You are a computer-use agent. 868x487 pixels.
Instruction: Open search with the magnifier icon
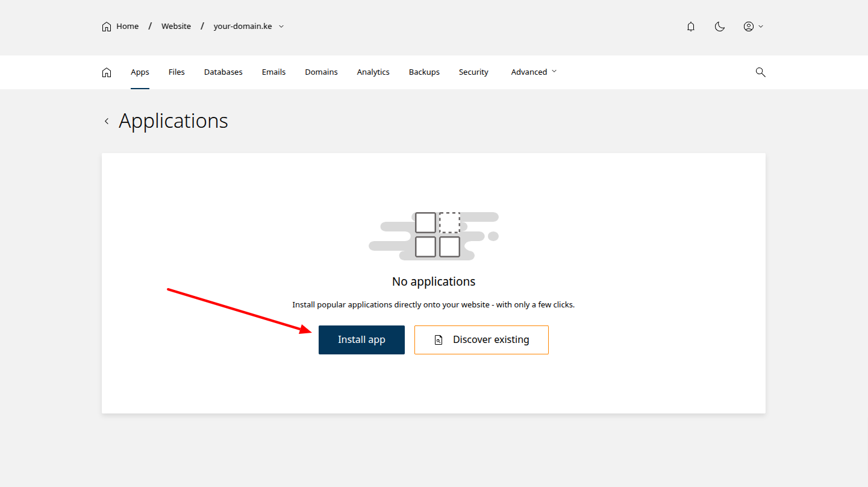click(x=760, y=72)
